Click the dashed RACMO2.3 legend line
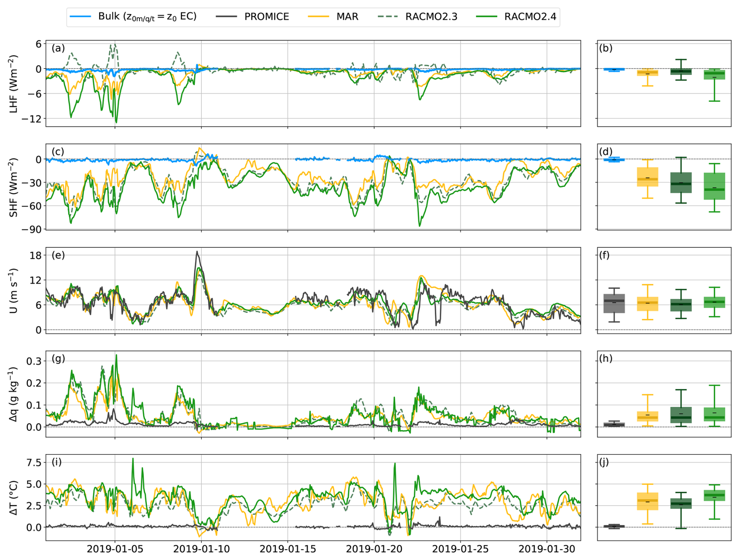This screenshot has width=739, height=560. click(x=388, y=17)
